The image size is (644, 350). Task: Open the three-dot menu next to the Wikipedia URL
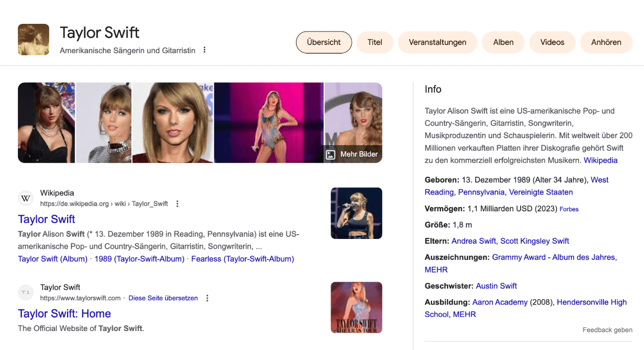pyautogui.click(x=178, y=204)
